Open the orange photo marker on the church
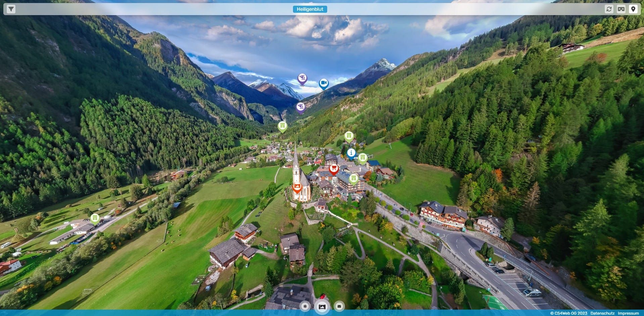 click(297, 187)
